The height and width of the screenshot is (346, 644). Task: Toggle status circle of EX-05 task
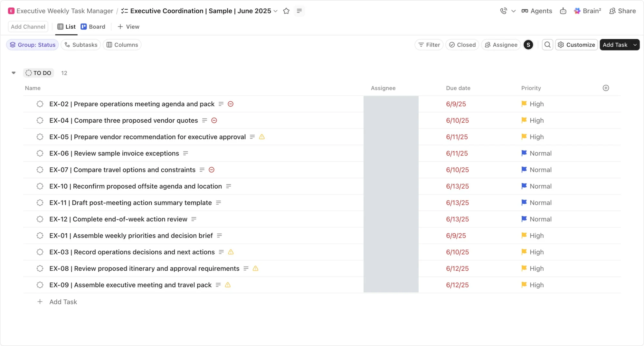[40, 137]
